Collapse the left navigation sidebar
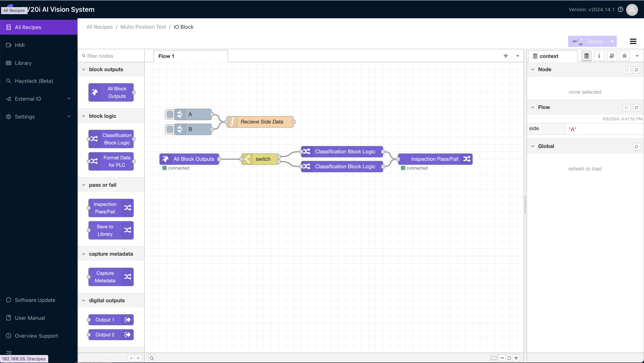Screen dimensions: 644x363 (x=9, y=353)
